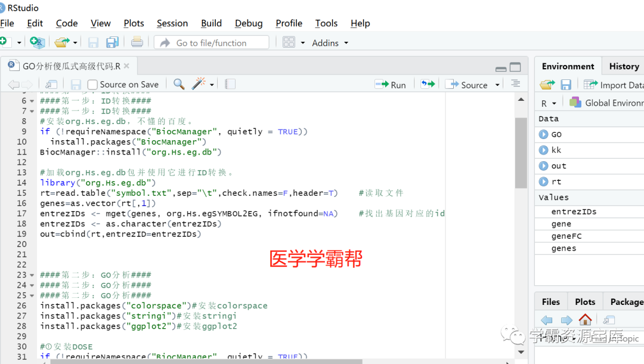Open the Tools menu
644x364 pixels.
tap(327, 23)
